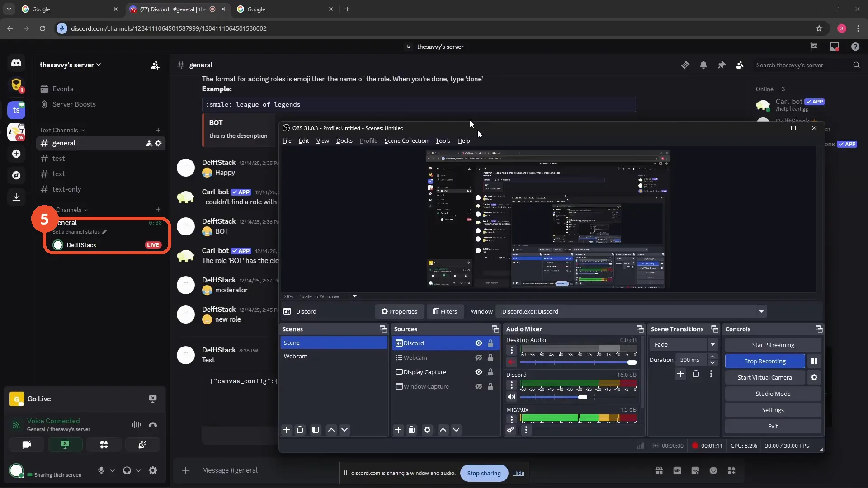Viewport: 868px width, 488px height.
Task: Mute the Discord audio speaker icon
Action: [511, 397]
